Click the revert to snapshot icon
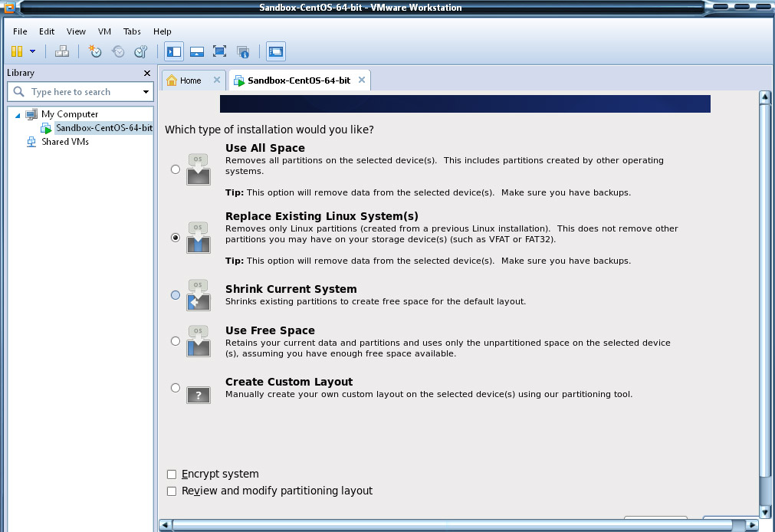Screen dimensions: 775x532 118,51
